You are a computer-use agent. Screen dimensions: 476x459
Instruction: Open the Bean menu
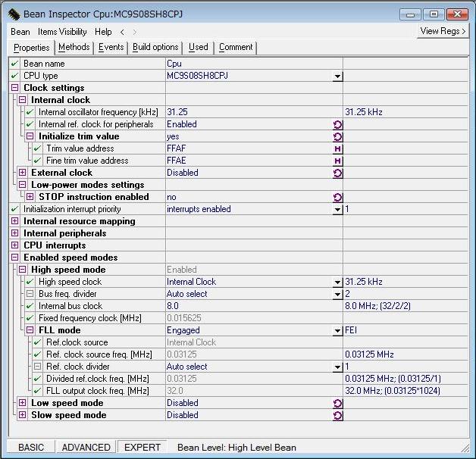[x=20, y=32]
